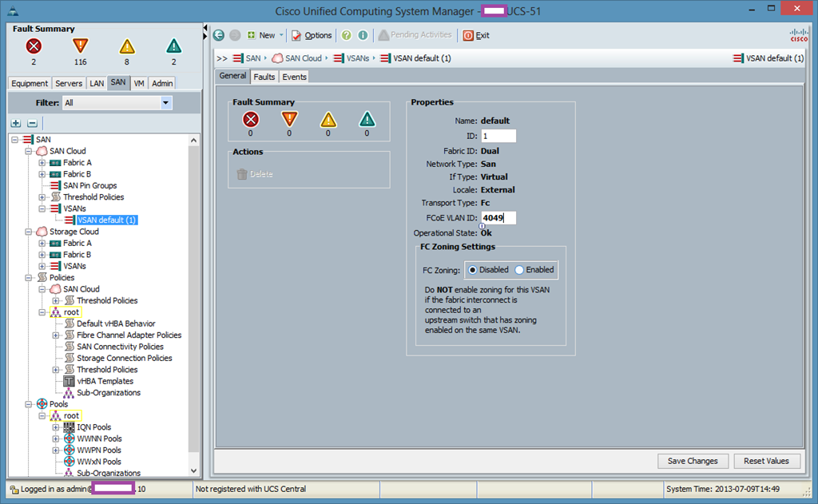
Task: Open the LAN navigation tab
Action: click(97, 83)
